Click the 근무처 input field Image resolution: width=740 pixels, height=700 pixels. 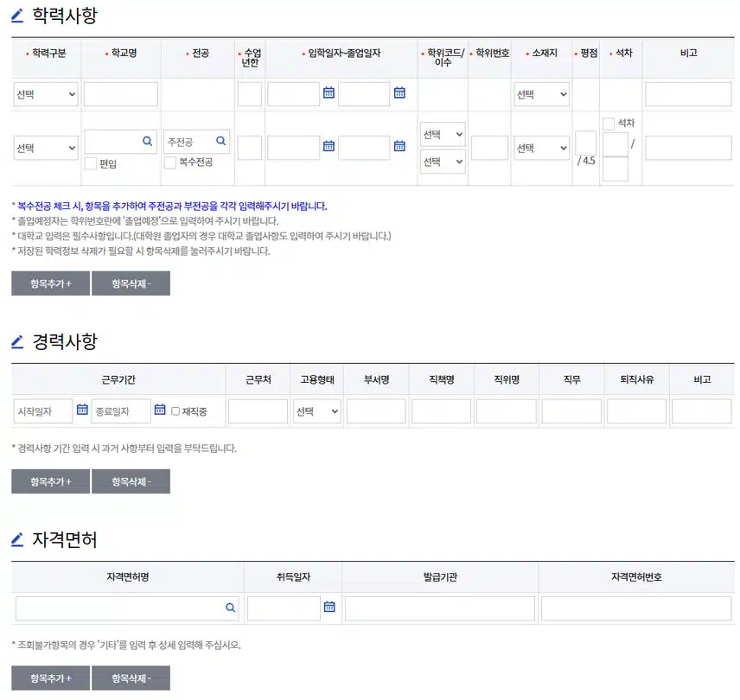point(258,411)
